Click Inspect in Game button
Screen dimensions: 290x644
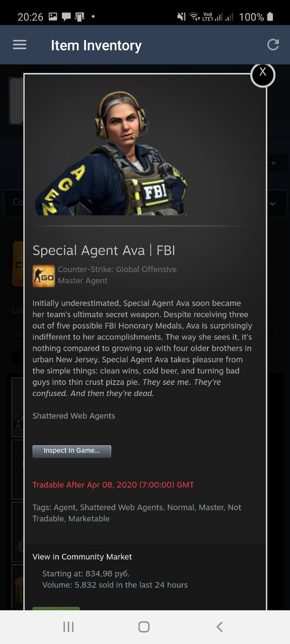pos(71,451)
